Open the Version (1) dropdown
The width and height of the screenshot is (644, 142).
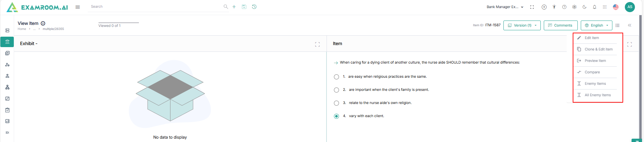click(522, 25)
